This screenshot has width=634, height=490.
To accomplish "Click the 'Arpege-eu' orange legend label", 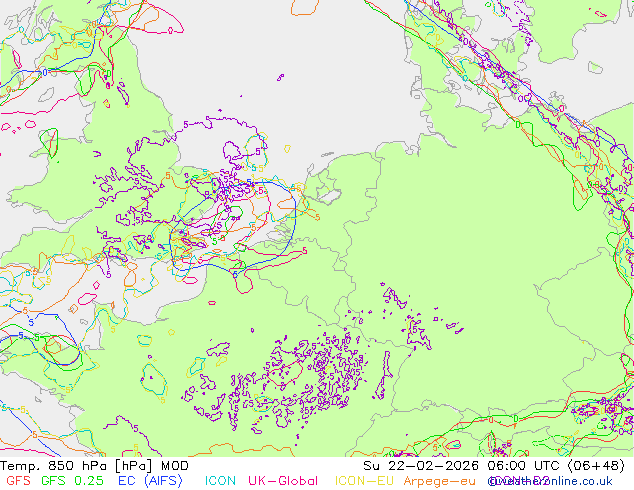I will (440, 481).
